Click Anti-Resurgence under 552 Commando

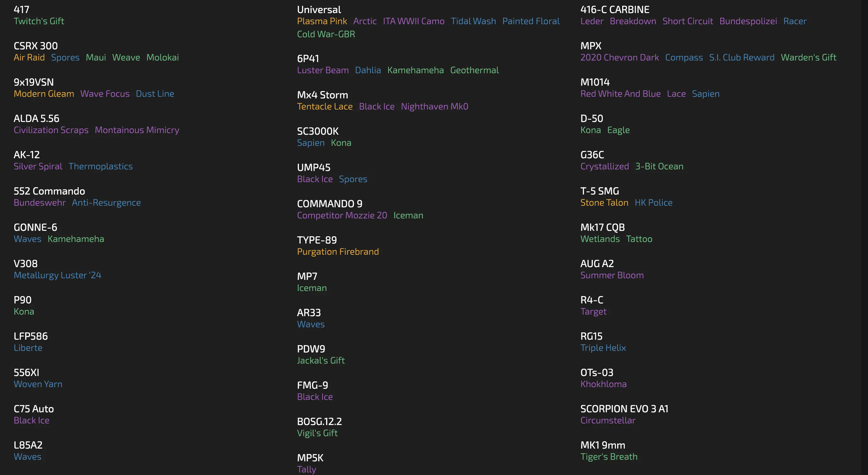click(106, 203)
